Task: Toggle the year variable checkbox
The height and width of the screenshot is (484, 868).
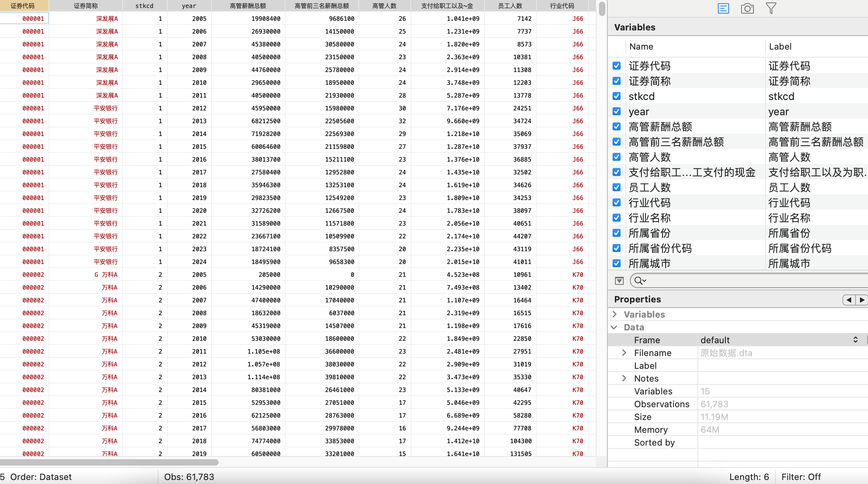Action: [617, 112]
